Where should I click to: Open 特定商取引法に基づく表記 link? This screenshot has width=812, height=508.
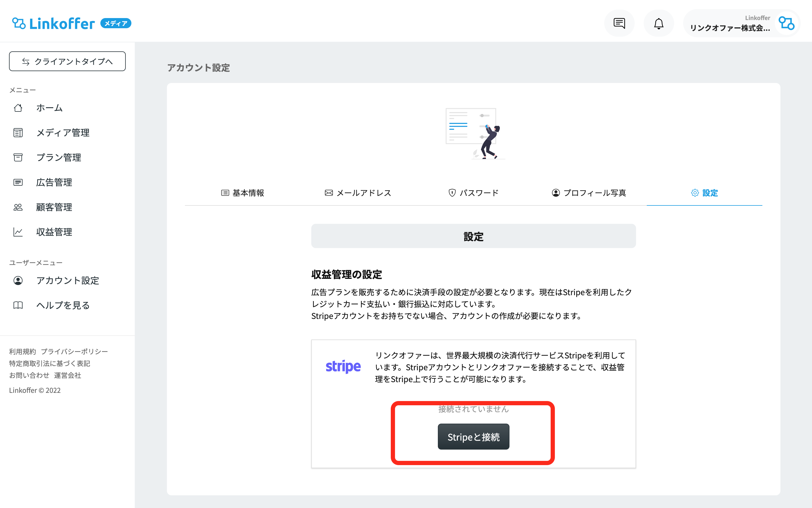[x=50, y=364]
